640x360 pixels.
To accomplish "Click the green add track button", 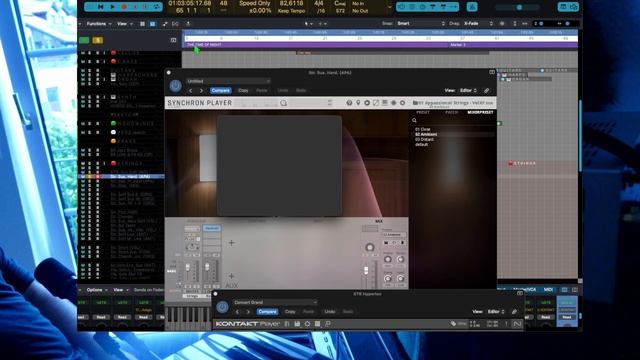I will pos(84,40).
